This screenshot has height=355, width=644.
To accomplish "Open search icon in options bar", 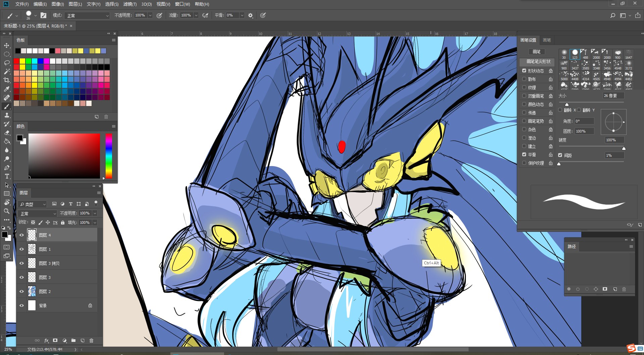I will pyautogui.click(x=613, y=15).
